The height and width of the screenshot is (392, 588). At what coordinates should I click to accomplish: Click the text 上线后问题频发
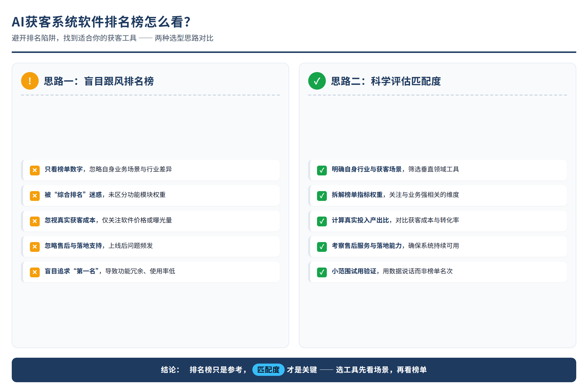click(131, 246)
